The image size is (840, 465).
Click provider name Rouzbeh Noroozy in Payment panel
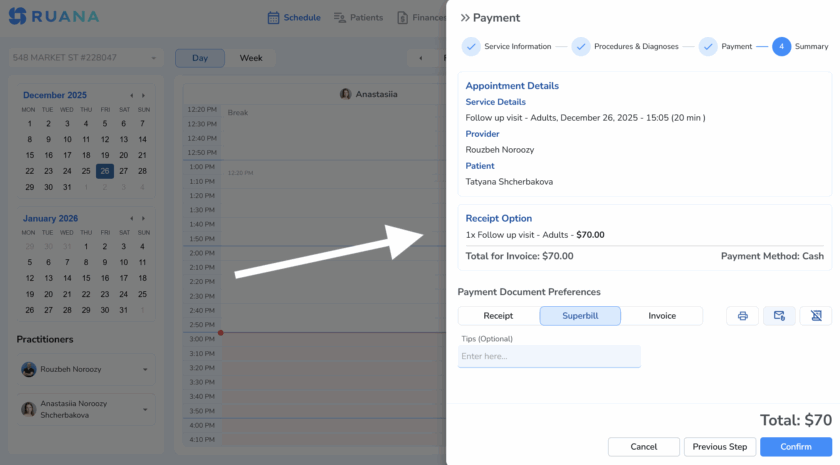pos(499,150)
